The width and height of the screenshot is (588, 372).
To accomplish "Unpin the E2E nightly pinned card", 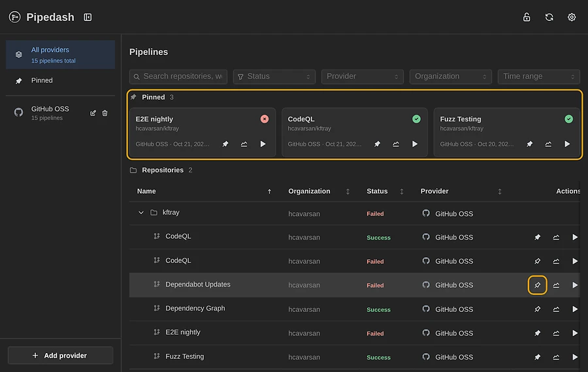I will click(225, 144).
